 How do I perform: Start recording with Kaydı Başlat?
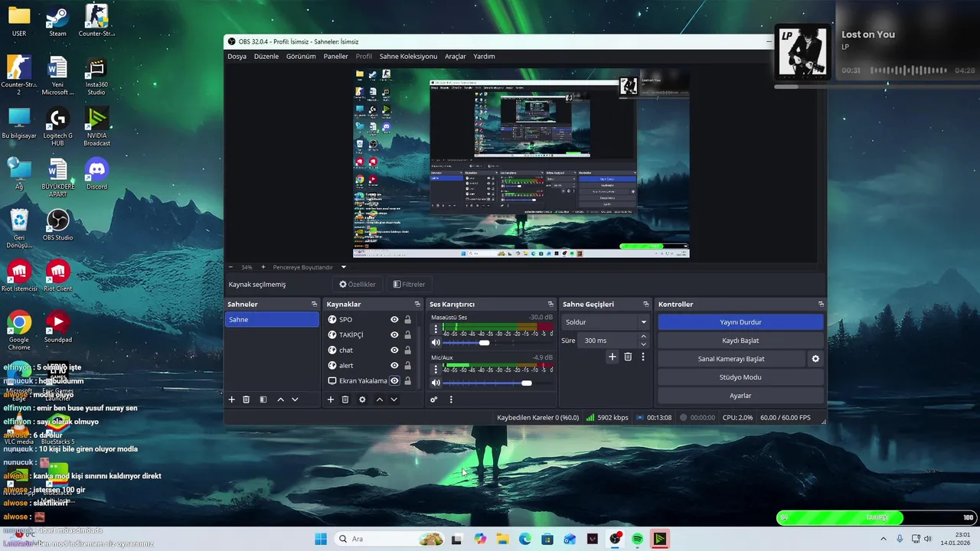pyautogui.click(x=740, y=341)
